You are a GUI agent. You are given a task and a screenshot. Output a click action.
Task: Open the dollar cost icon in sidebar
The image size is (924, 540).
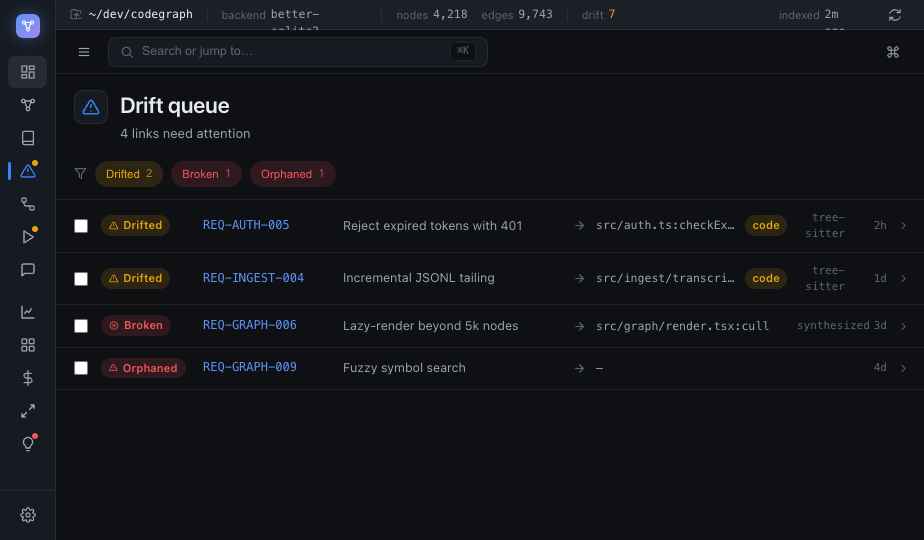[28, 378]
